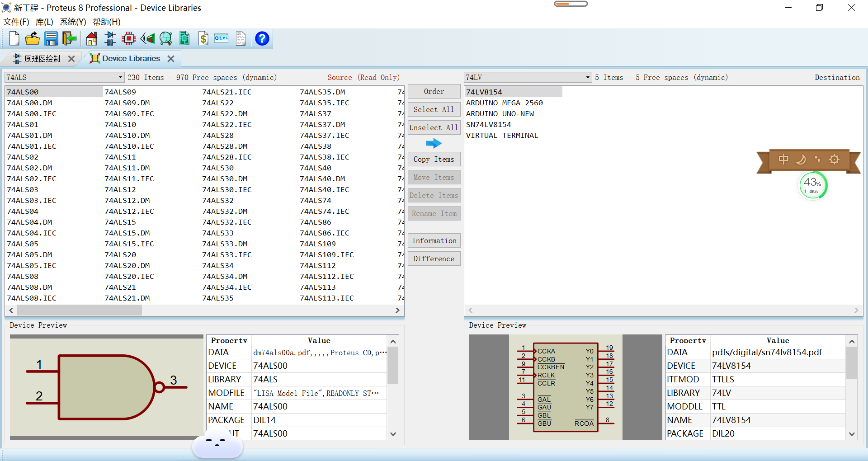This screenshot has height=461, width=868.
Task: Click the 43% download progress circle
Action: pyautogui.click(x=813, y=185)
